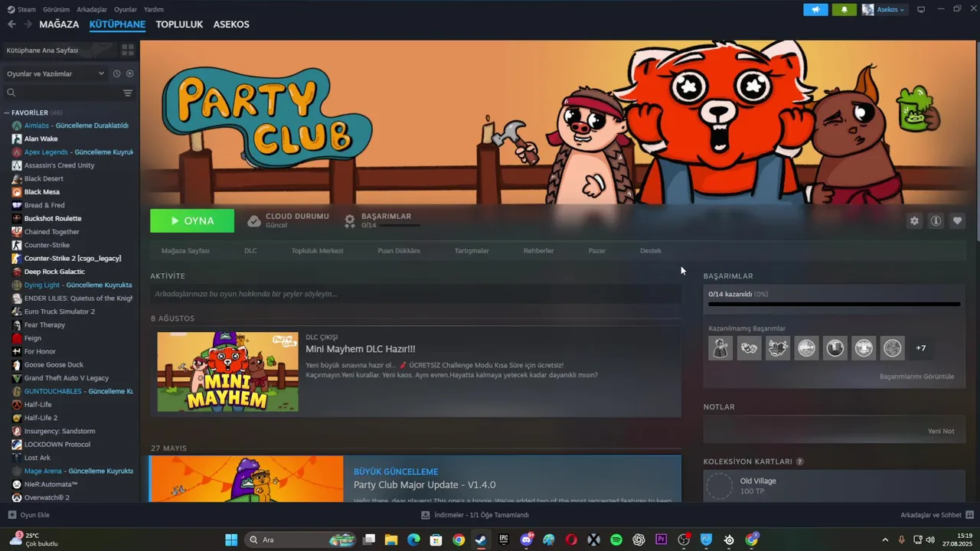Switch to the TOPLULUK tab
The width and height of the screenshot is (980, 551).
pos(179,24)
